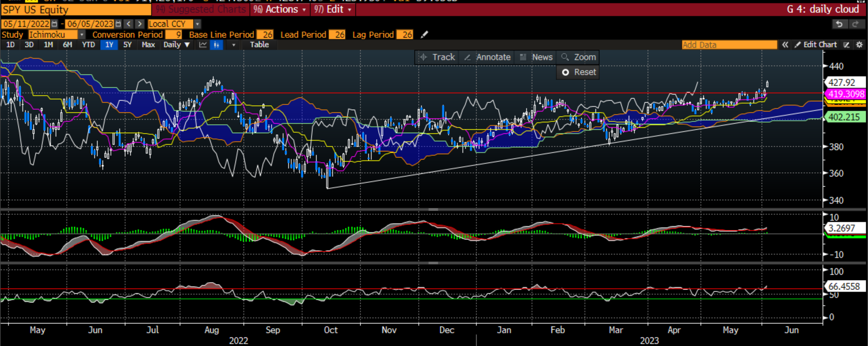Click the end date 06/05/2023 field

(90, 24)
